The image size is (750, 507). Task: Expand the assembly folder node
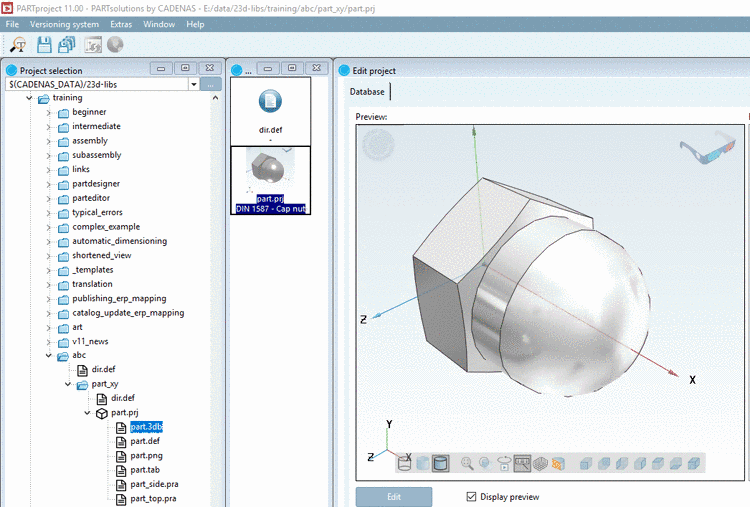point(48,142)
